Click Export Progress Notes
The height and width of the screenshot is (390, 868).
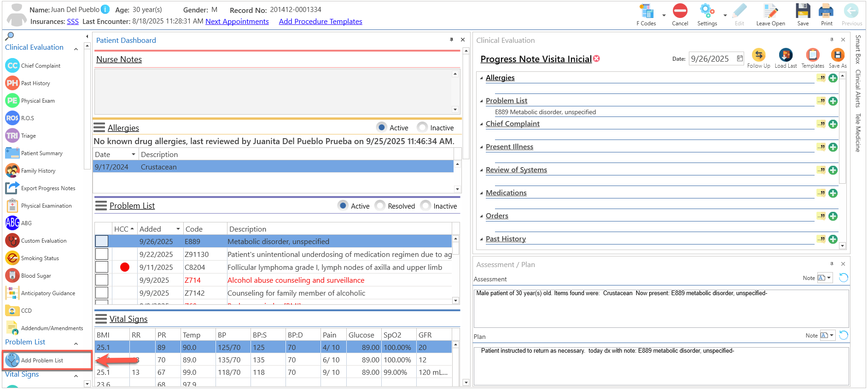[41, 188]
